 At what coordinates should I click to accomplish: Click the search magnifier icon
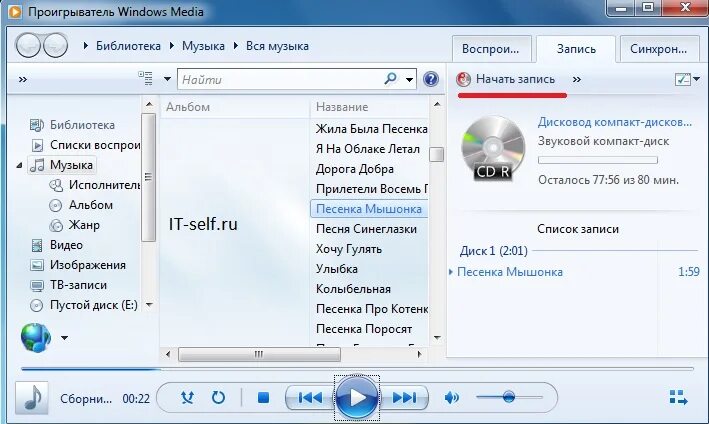point(390,79)
